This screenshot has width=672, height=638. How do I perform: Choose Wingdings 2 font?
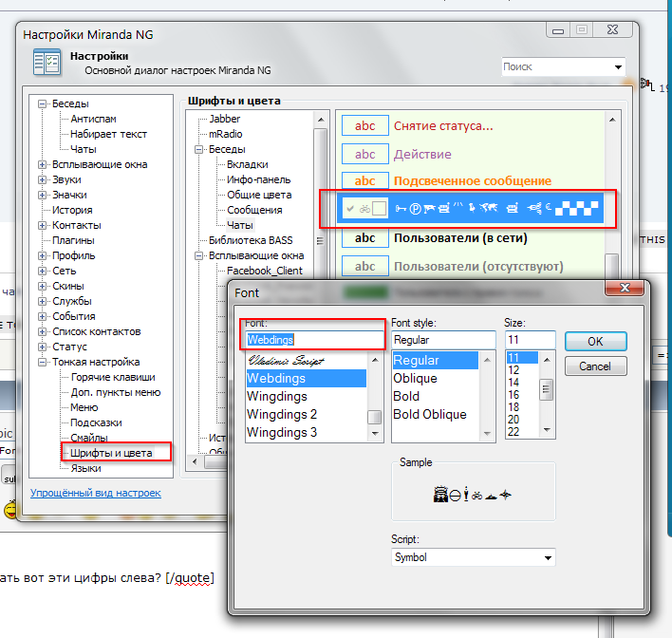(306, 415)
